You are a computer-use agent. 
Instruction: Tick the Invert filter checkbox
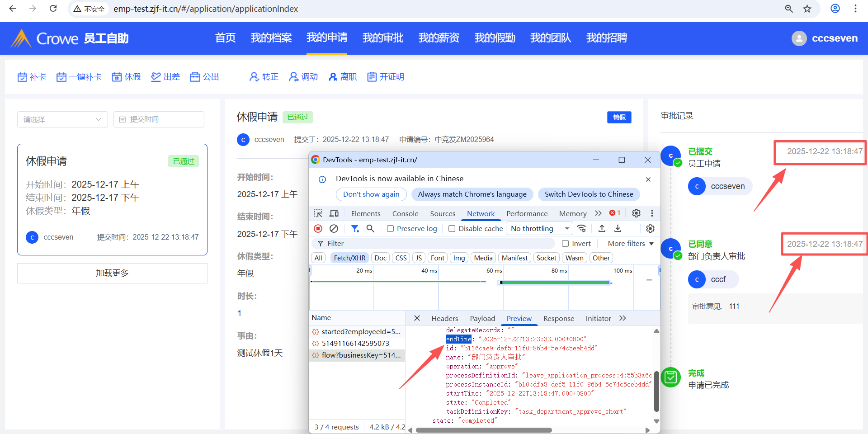(565, 244)
